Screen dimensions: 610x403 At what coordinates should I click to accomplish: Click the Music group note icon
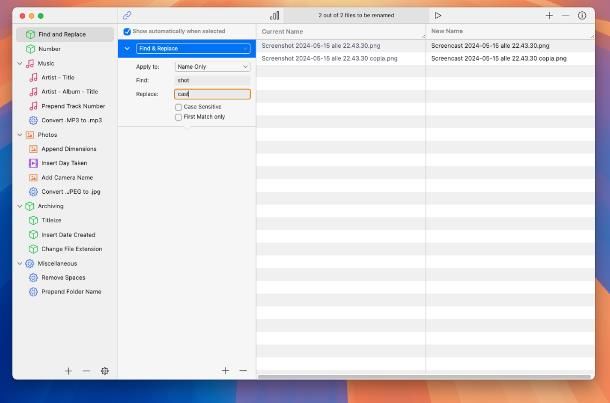point(30,63)
